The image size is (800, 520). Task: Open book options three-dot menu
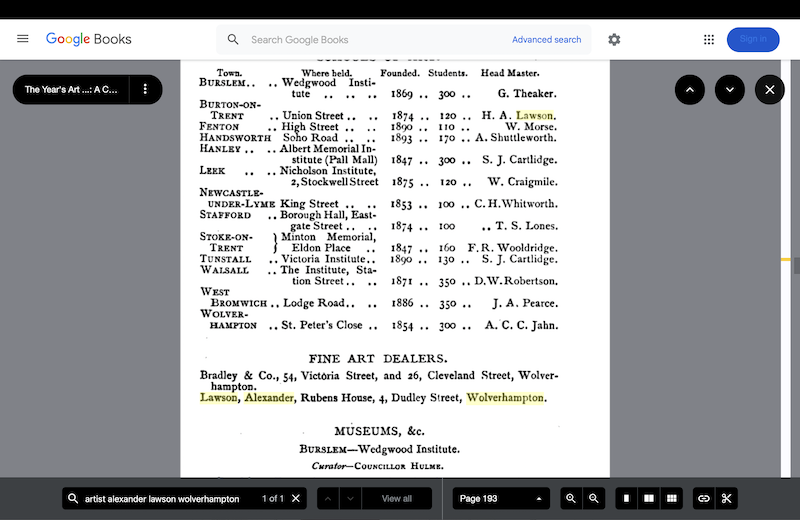click(x=145, y=89)
